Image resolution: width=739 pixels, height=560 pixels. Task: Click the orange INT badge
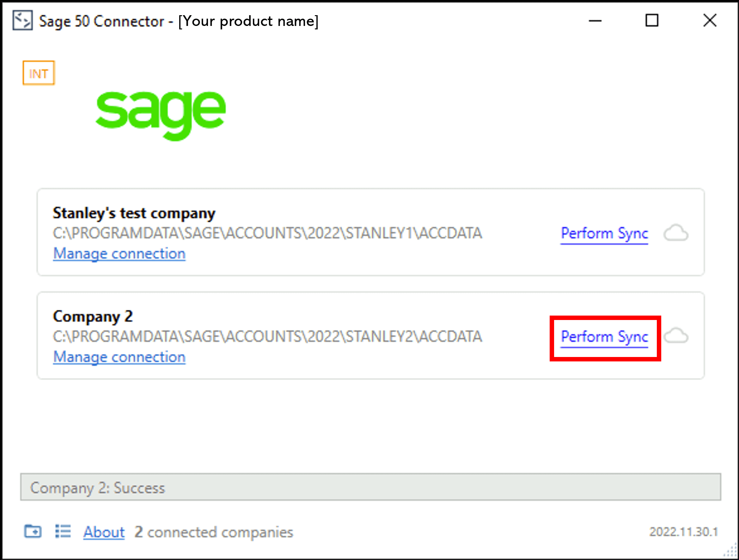point(39,73)
